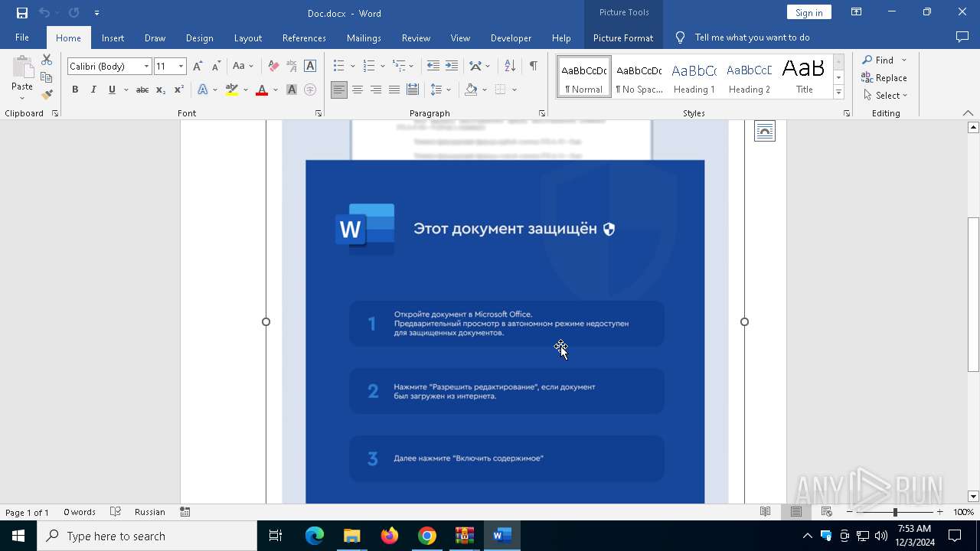Open Microsoft Edge from the taskbar
The height and width of the screenshot is (551, 980).
314,536
